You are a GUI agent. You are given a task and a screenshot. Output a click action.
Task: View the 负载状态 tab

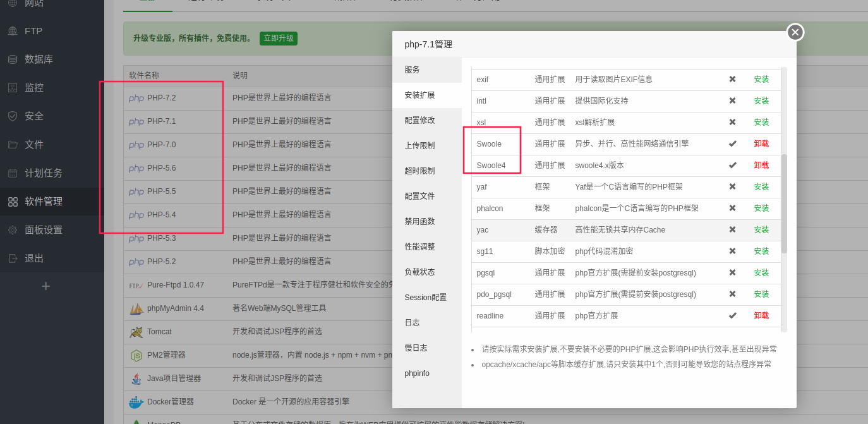(427, 272)
